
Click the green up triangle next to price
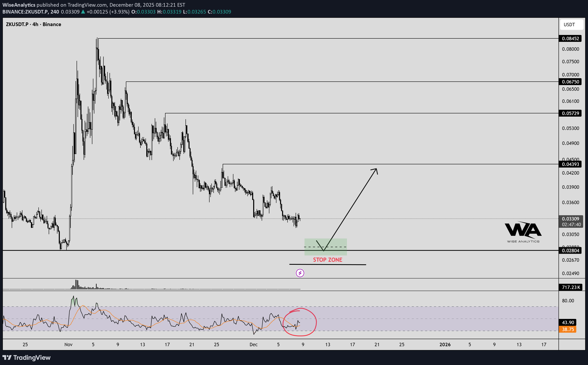point(83,12)
